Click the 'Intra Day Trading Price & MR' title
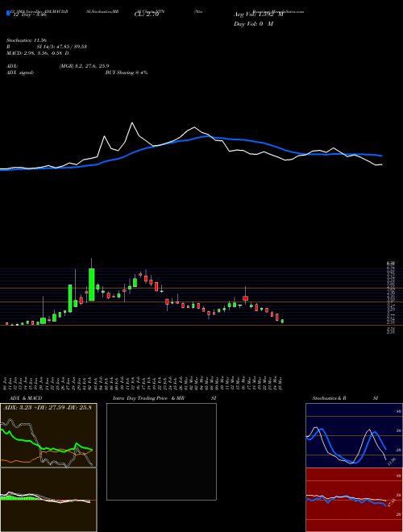The width and height of the screenshot is (403, 532). click(x=148, y=398)
